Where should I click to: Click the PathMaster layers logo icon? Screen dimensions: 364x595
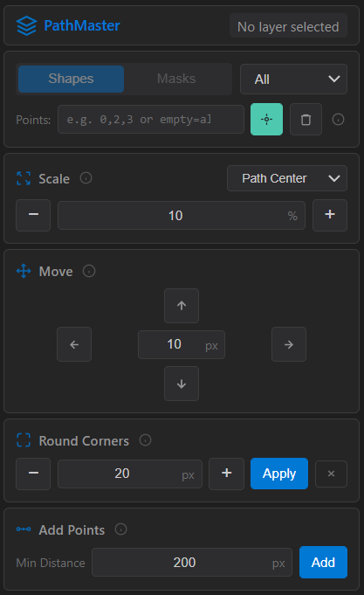click(26, 26)
